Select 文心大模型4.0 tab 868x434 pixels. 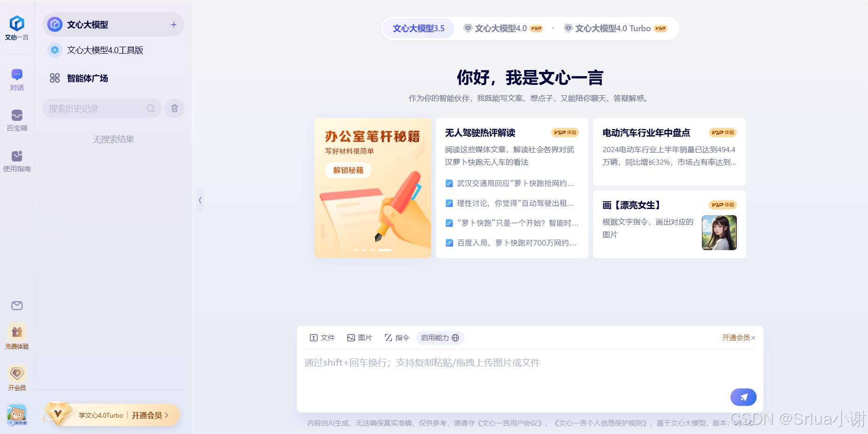503,28
